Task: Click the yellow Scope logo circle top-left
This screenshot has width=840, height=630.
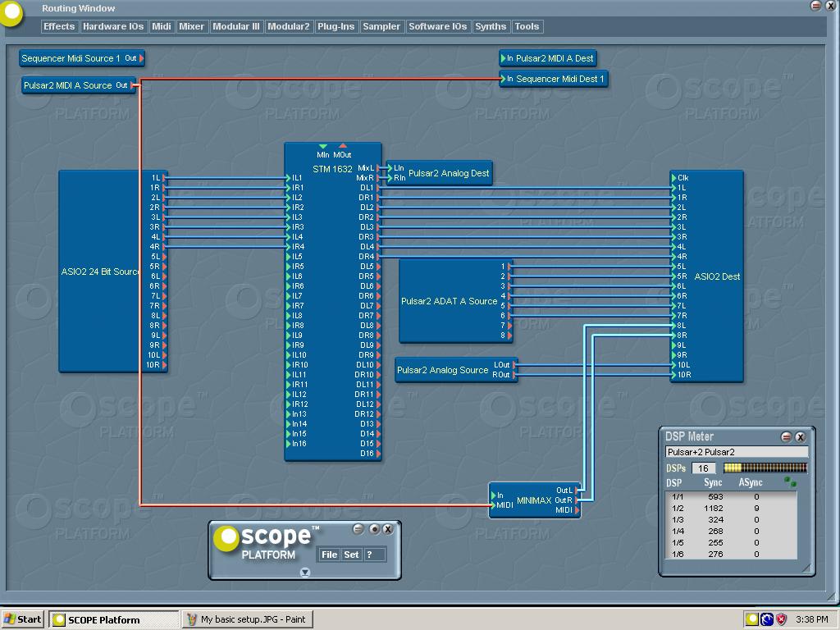Action: [10, 12]
